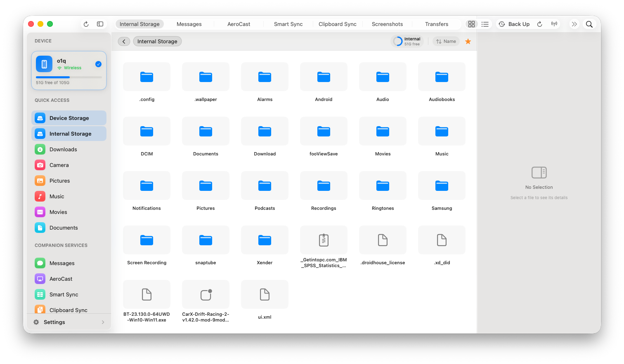Open Downloads in the sidebar
Screen dimensions: 624x364
69,149
